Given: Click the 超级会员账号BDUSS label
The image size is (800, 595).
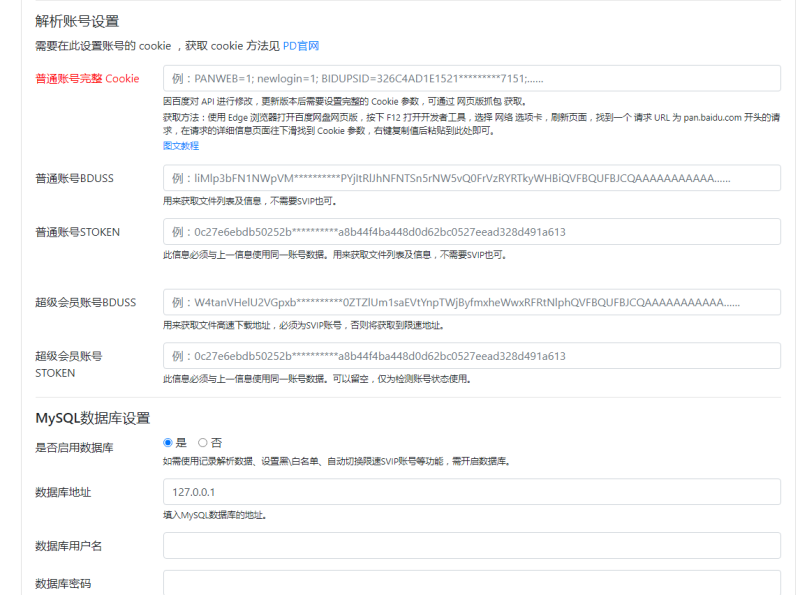Looking at the screenshot, I should pos(86,302).
